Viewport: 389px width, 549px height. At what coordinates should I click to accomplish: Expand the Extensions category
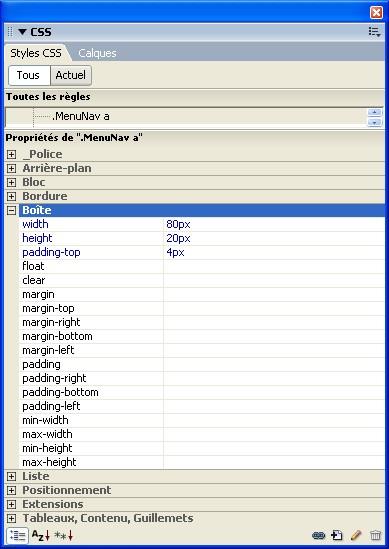tap(12, 505)
